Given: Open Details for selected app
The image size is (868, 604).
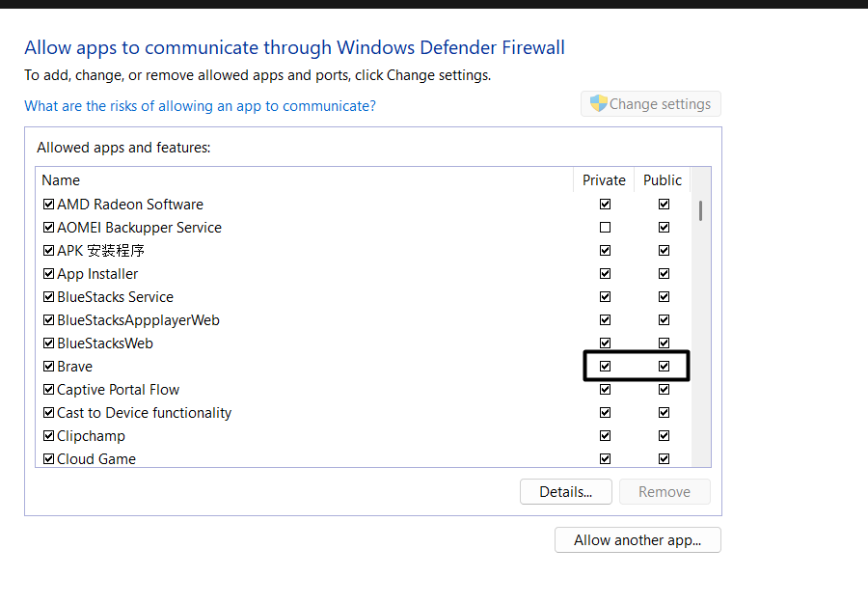Looking at the screenshot, I should pos(565,492).
